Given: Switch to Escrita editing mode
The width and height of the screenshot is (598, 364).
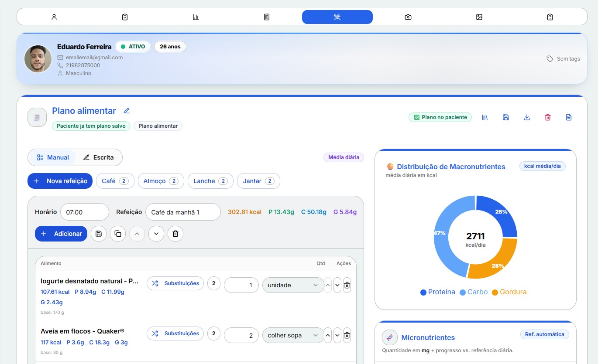Looking at the screenshot, I should [99, 157].
